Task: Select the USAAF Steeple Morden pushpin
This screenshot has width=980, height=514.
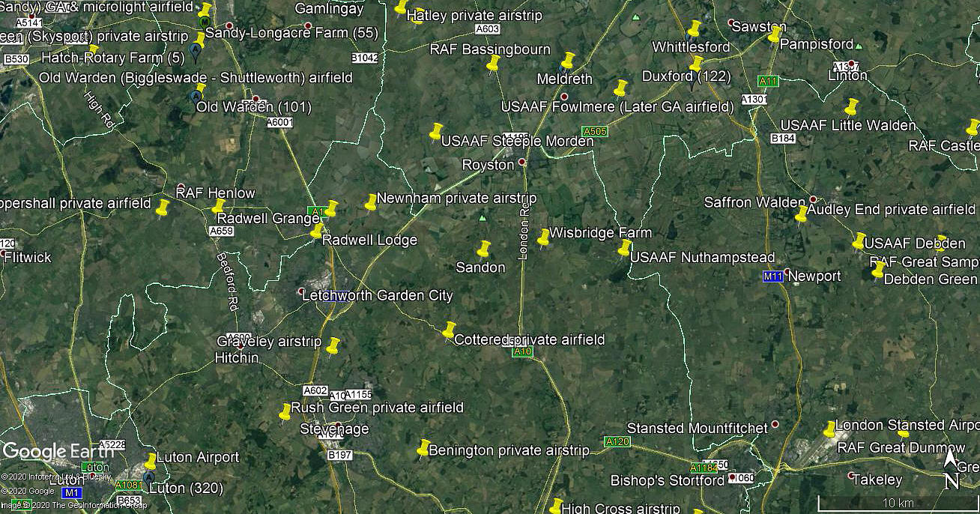Action: pyautogui.click(x=435, y=133)
